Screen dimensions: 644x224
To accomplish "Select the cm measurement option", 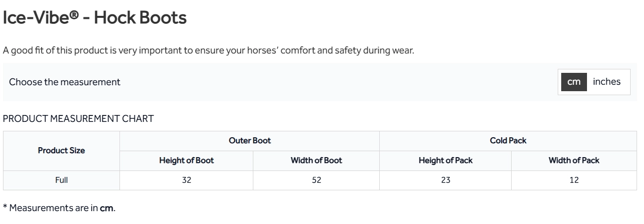I will pyautogui.click(x=574, y=82).
